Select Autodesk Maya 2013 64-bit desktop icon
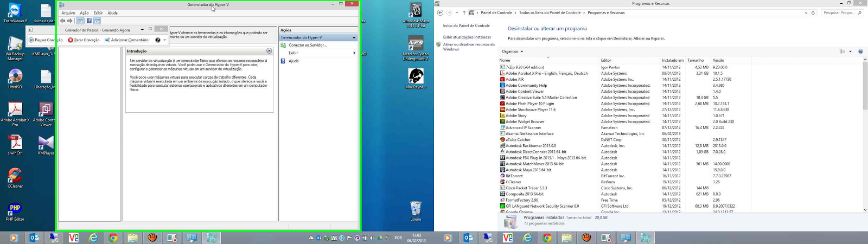The width and height of the screenshot is (868, 244). pos(416,15)
